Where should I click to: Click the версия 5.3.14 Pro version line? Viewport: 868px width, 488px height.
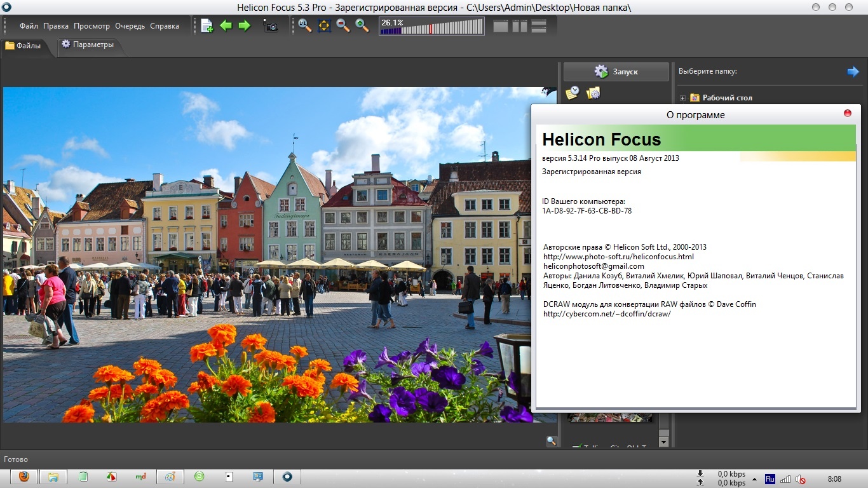(x=611, y=158)
